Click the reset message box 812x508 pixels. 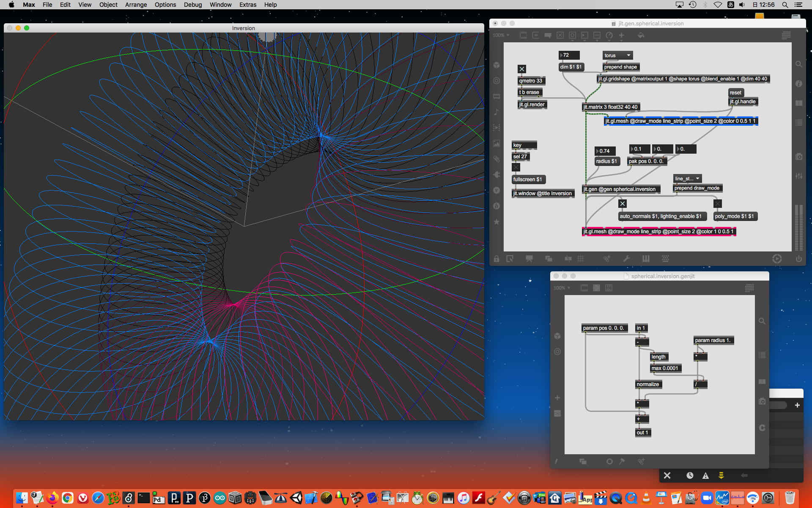[x=735, y=93]
